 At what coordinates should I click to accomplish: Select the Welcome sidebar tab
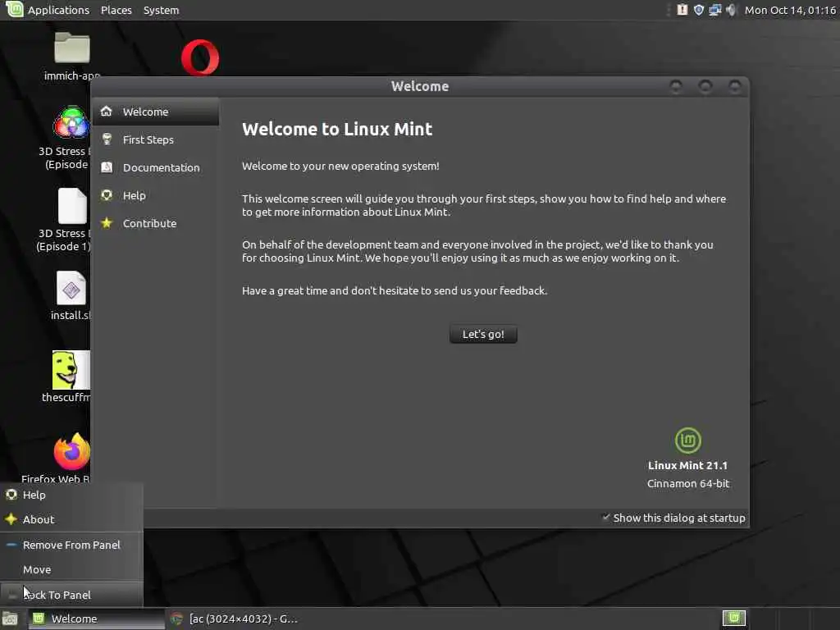[x=156, y=112]
